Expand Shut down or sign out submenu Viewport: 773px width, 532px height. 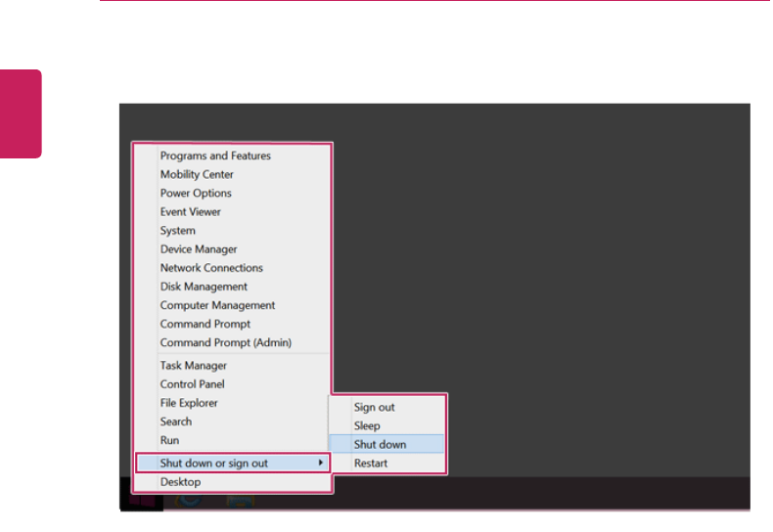[233, 463]
